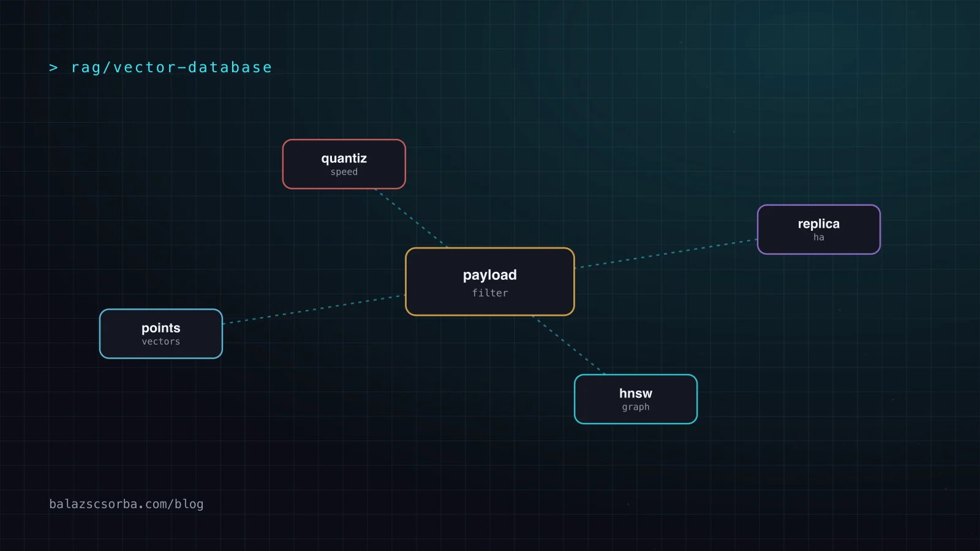Image resolution: width=980 pixels, height=551 pixels.
Task: Select the central payload node
Action: coord(490,282)
